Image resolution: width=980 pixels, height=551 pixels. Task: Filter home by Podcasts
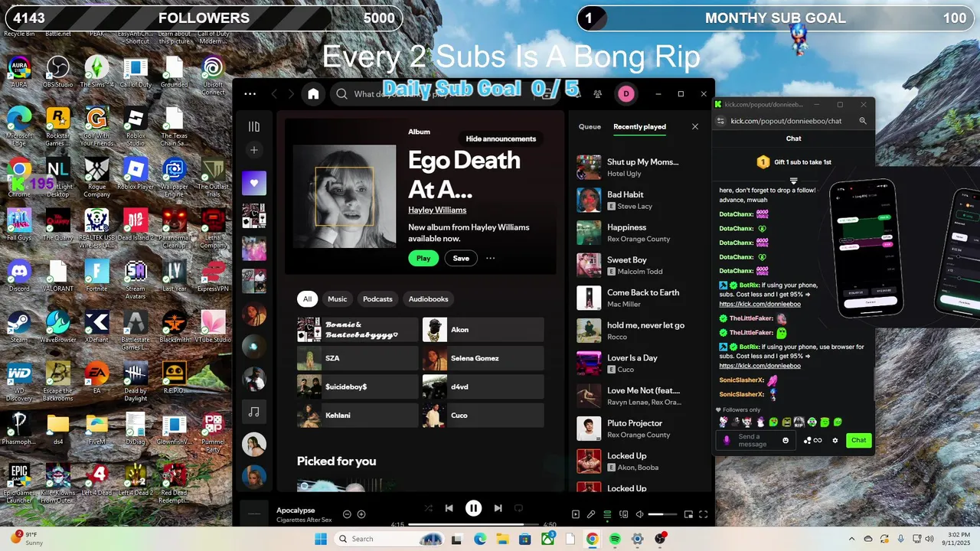[377, 299]
